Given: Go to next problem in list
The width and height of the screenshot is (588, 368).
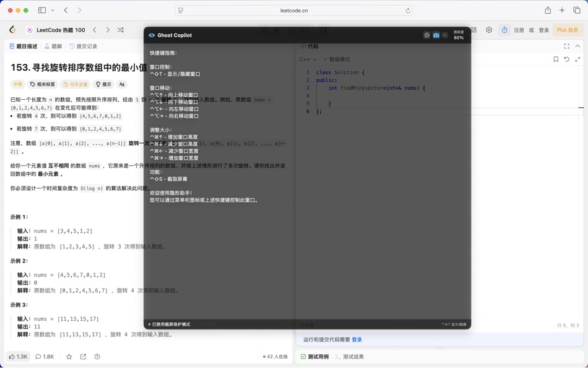Looking at the screenshot, I should pyautogui.click(x=108, y=30).
